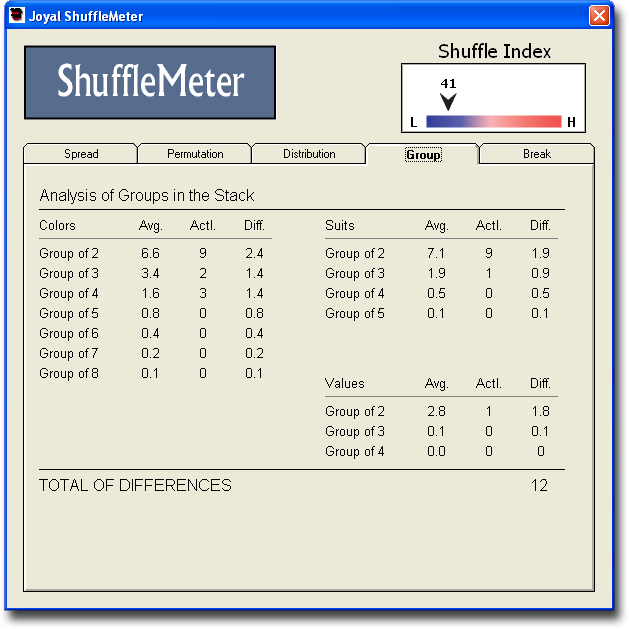Click the 6.6 average in Colors
629x629 pixels.
[x=150, y=254]
